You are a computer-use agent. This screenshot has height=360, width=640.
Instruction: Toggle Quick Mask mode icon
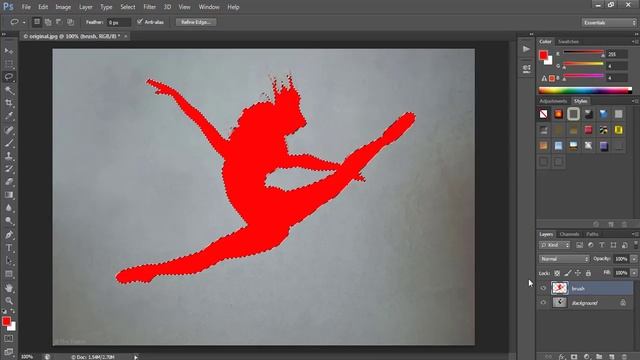(x=9, y=339)
